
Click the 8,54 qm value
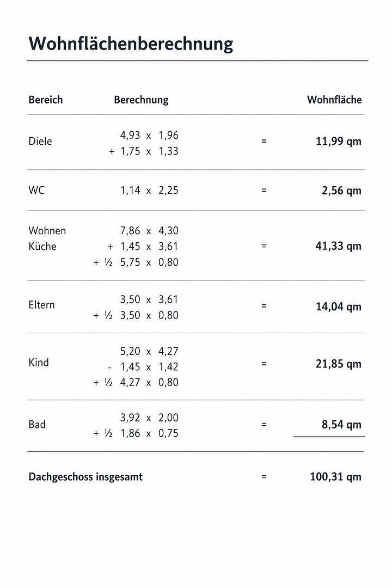pyautogui.click(x=341, y=425)
